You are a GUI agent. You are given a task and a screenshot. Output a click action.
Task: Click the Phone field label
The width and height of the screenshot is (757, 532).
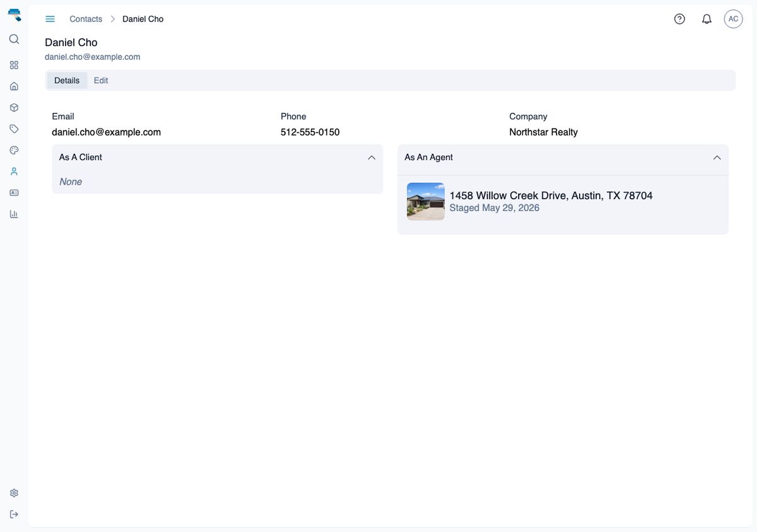click(x=293, y=117)
